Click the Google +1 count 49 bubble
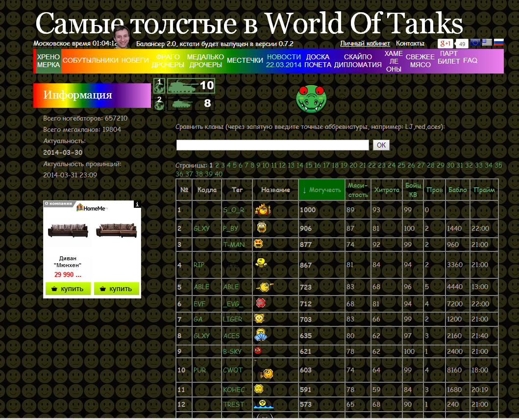The image size is (519, 420). (462, 44)
